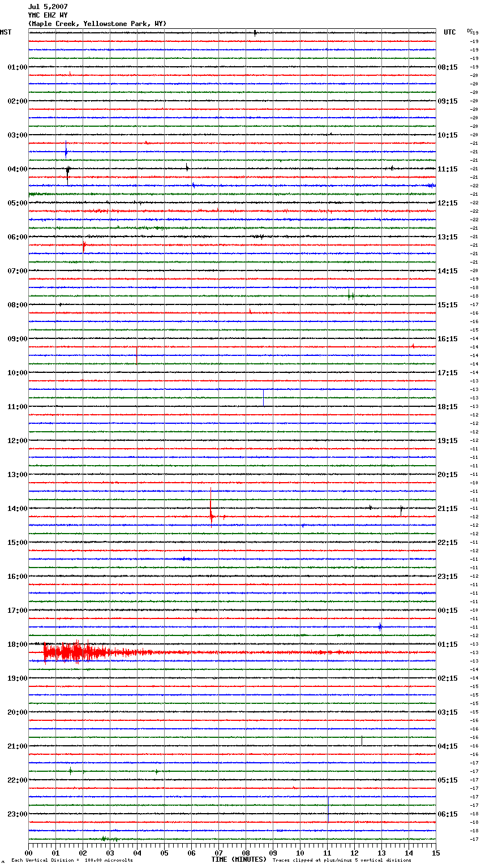Click the 14:15 UTC time label

(448, 271)
